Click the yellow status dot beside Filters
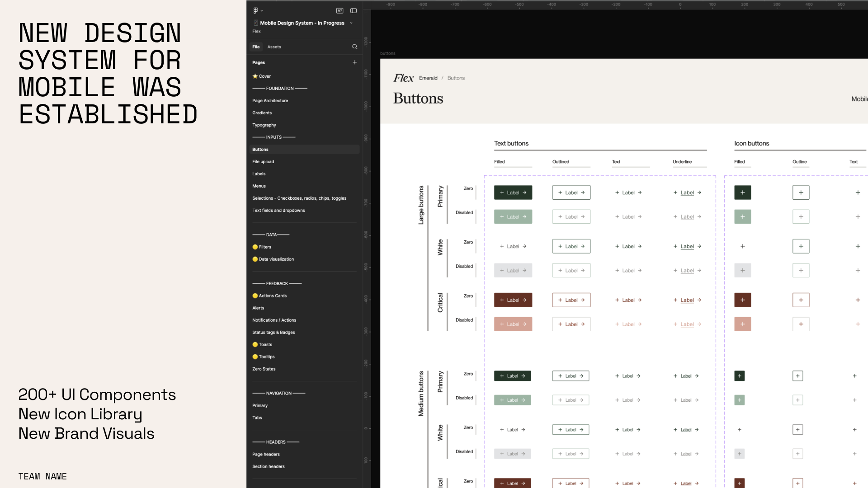Image resolution: width=868 pixels, height=488 pixels. click(x=255, y=247)
